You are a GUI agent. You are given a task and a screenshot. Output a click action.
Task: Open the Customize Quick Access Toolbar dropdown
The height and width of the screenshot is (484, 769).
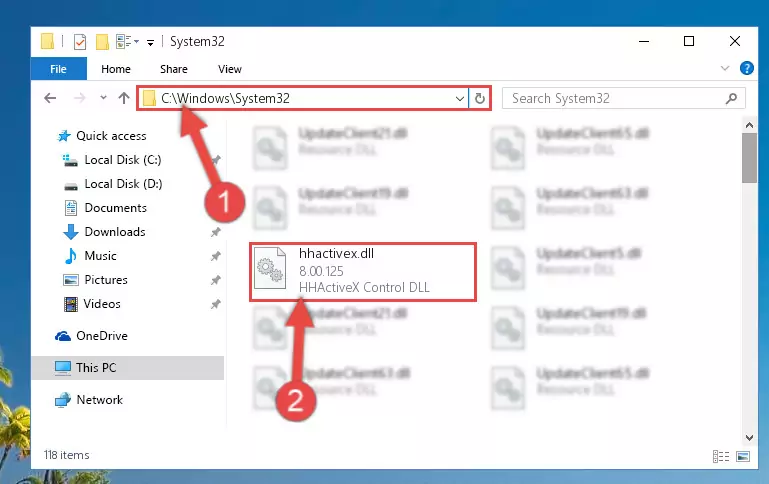pos(151,42)
